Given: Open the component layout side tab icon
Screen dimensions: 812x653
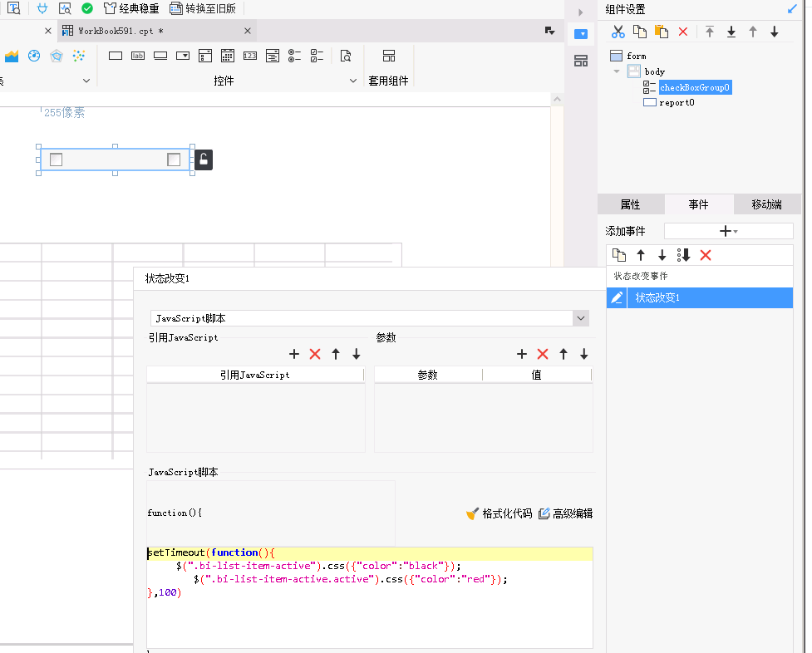Looking at the screenshot, I should tap(581, 61).
